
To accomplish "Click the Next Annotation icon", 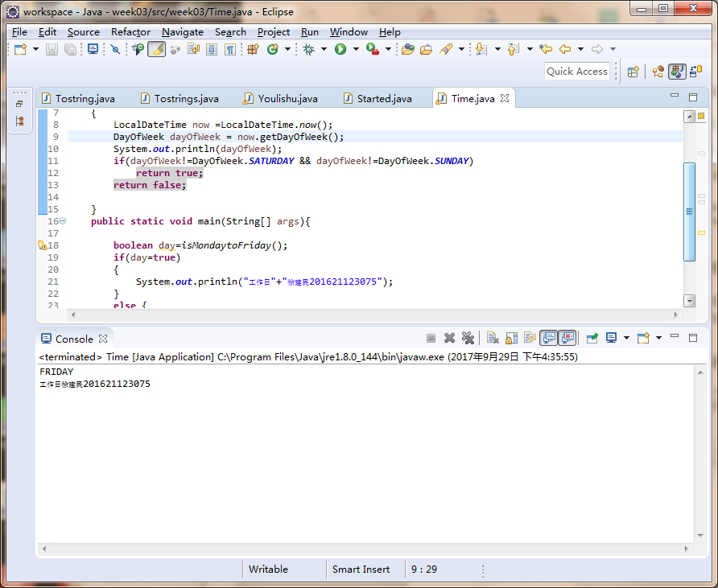I will click(x=481, y=49).
